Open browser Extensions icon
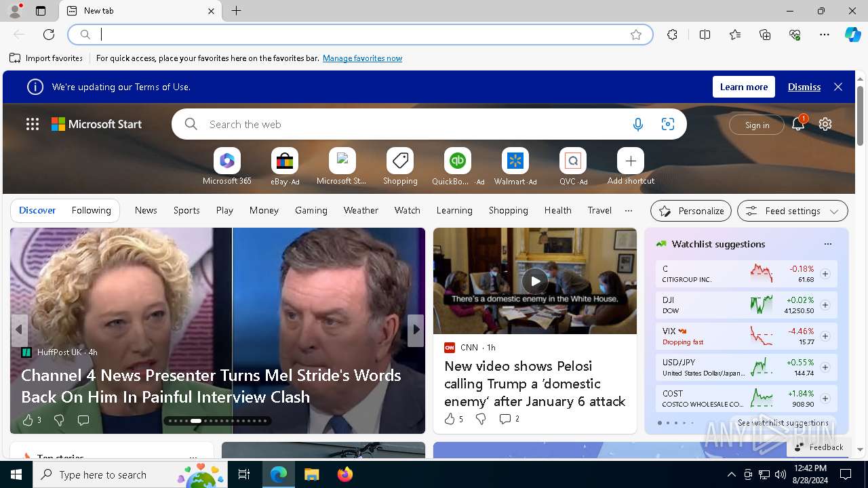Viewport: 868px width, 488px height. 672,35
